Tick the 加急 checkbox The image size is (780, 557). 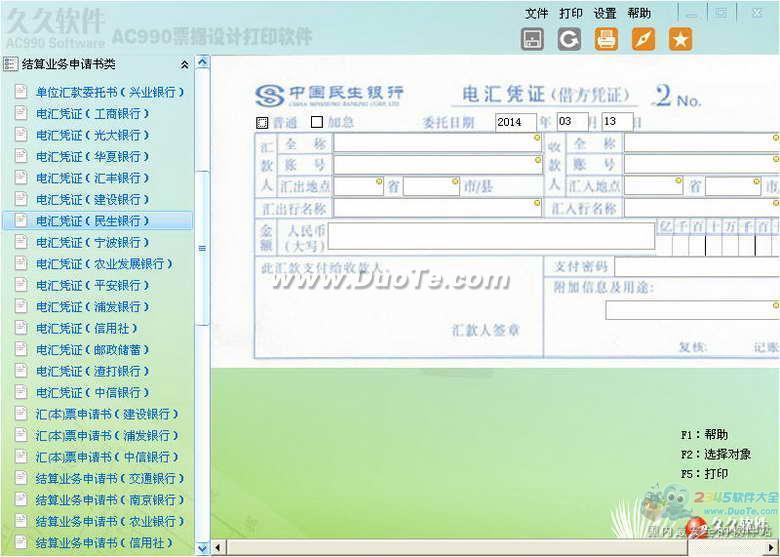(316, 122)
